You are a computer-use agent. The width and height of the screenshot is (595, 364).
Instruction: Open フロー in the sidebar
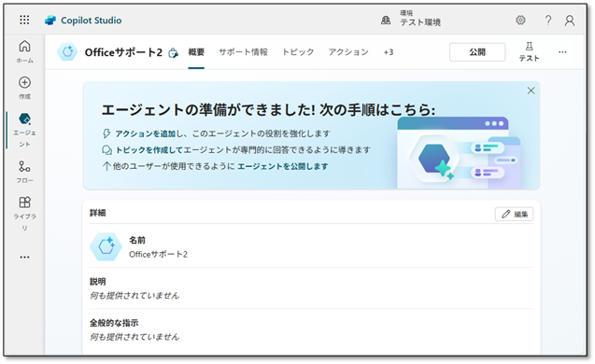coord(24,172)
